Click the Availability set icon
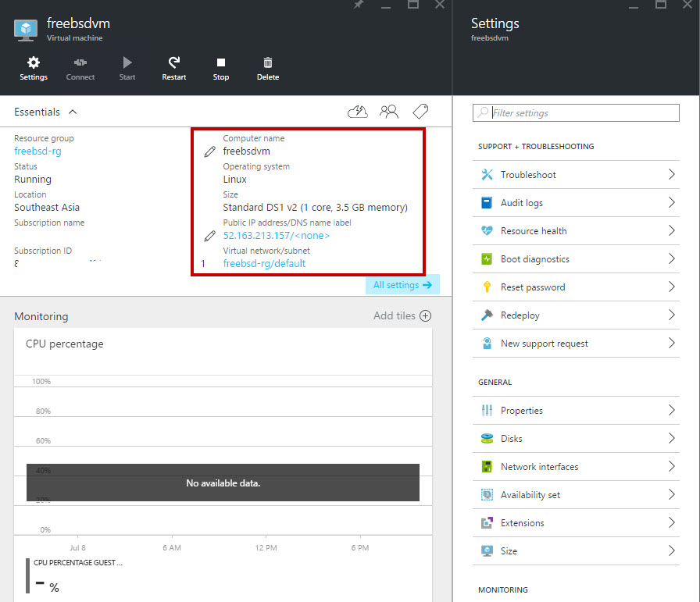Screen dimensions: 700x602 coord(487,494)
